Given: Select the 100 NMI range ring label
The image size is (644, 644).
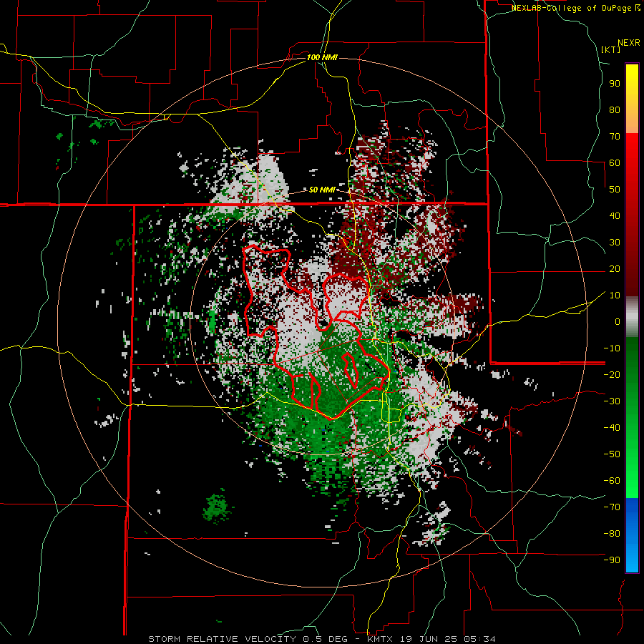Looking at the screenshot, I should 322,57.
